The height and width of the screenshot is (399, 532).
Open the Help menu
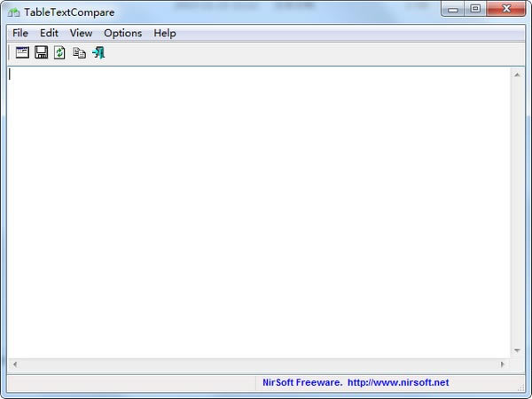click(165, 33)
